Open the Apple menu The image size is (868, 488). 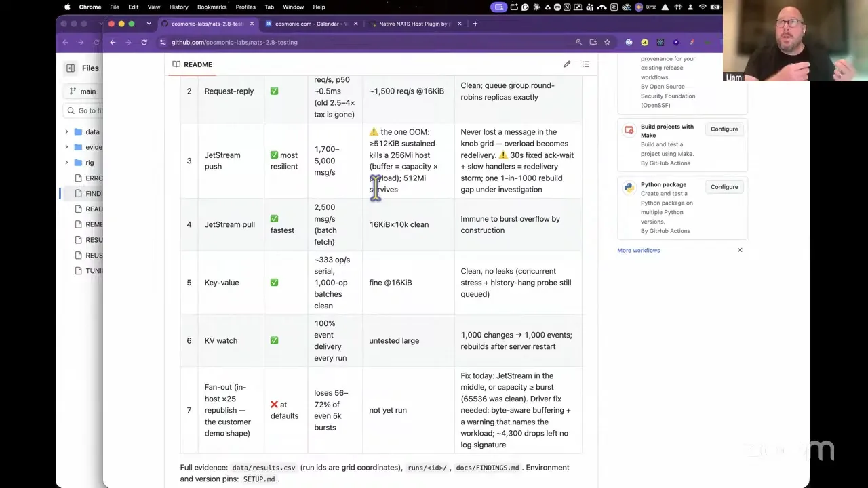[x=67, y=7]
